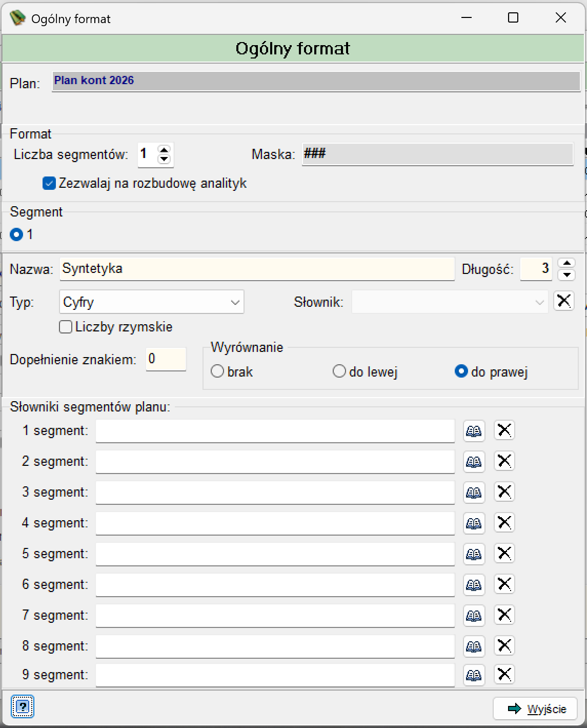
Task: Click the Wyjście exit button
Action: pos(535,709)
